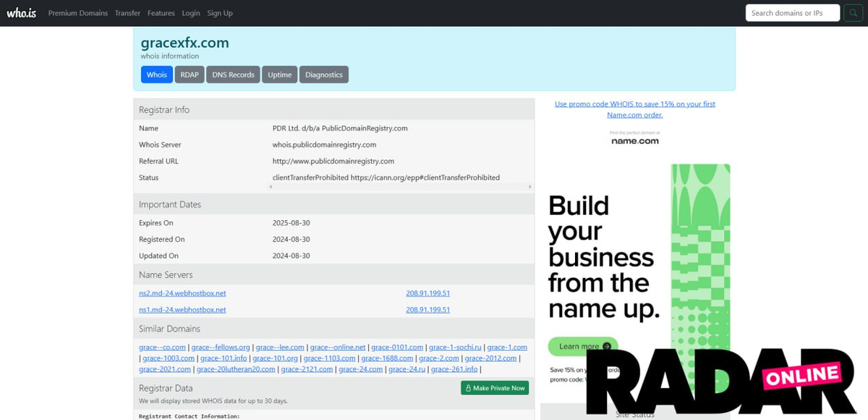Open the WHOIS promo code link
868x420 pixels.
tap(635, 109)
